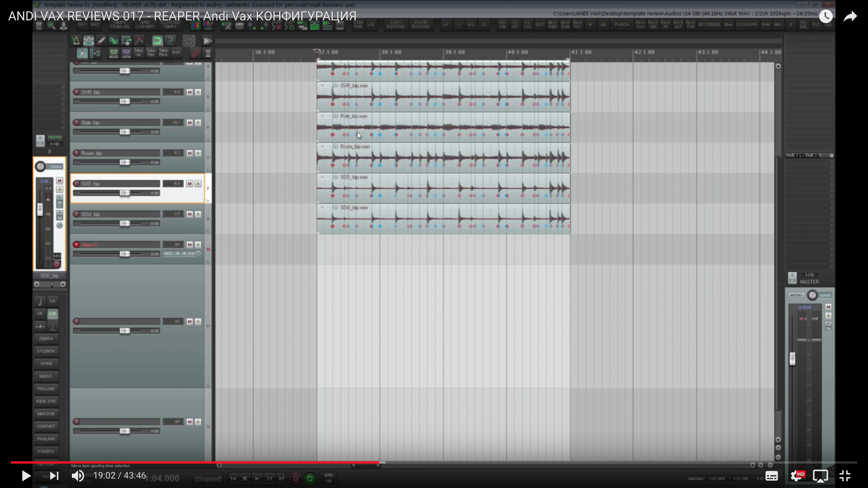Viewport: 868px width, 488px height.
Task: Mute the Ride_bip track
Action: (x=190, y=122)
